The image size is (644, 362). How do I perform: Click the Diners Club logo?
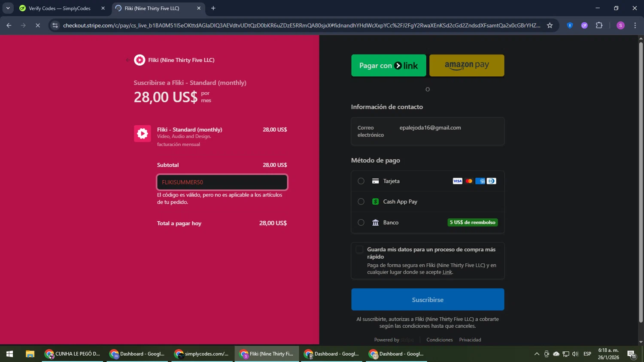coord(492,181)
